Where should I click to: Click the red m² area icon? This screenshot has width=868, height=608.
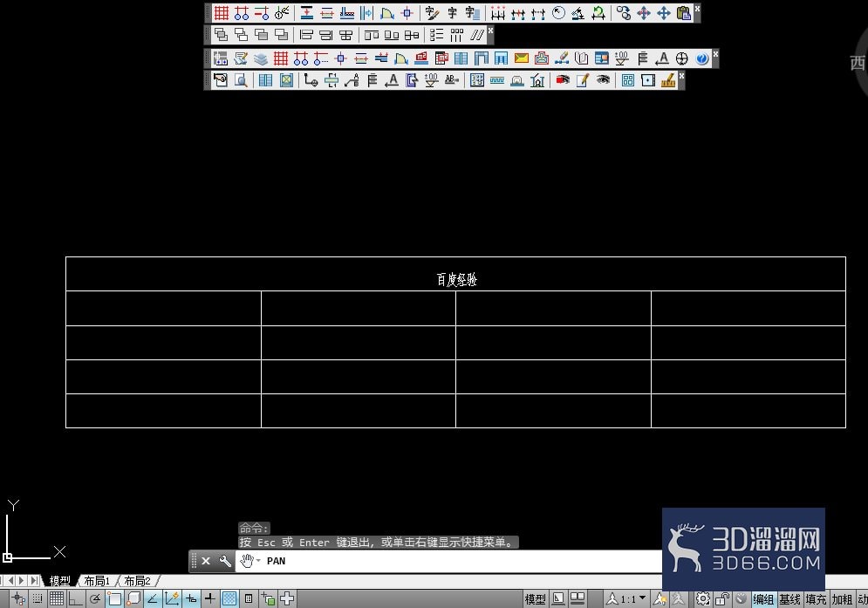421,58
